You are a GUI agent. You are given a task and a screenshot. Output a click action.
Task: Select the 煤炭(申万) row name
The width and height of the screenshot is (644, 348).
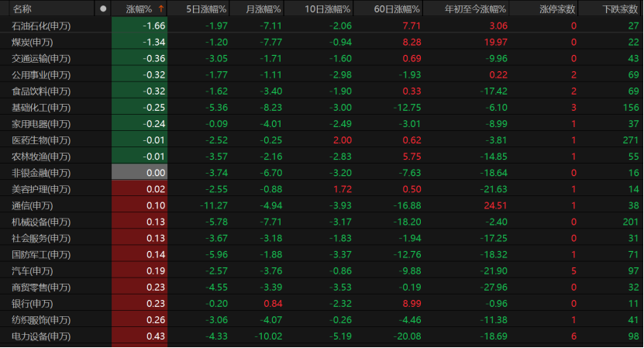tap(32, 43)
